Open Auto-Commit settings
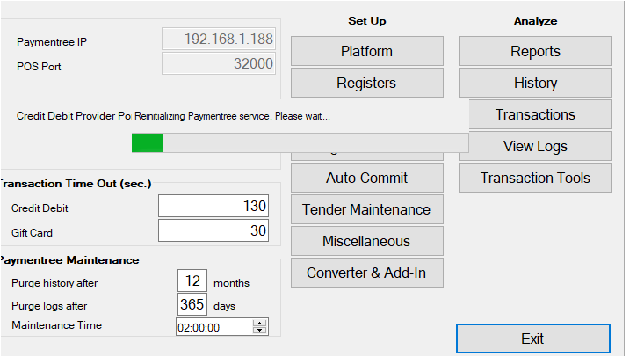The image size is (644, 357). tap(366, 178)
